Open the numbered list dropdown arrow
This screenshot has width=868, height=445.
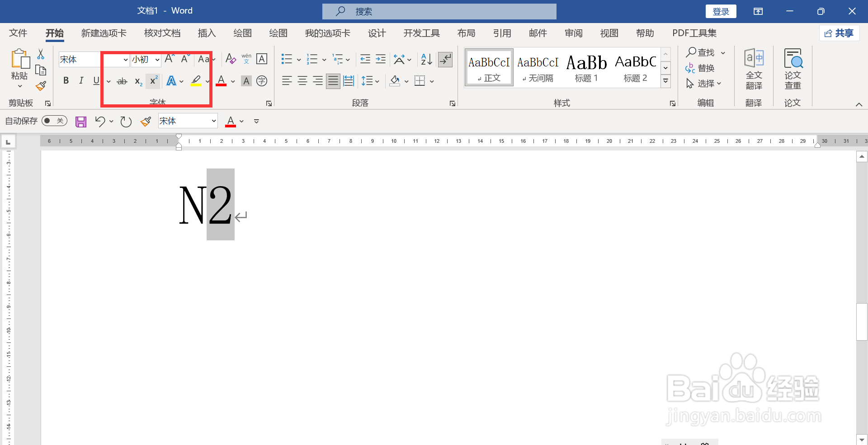pos(324,59)
